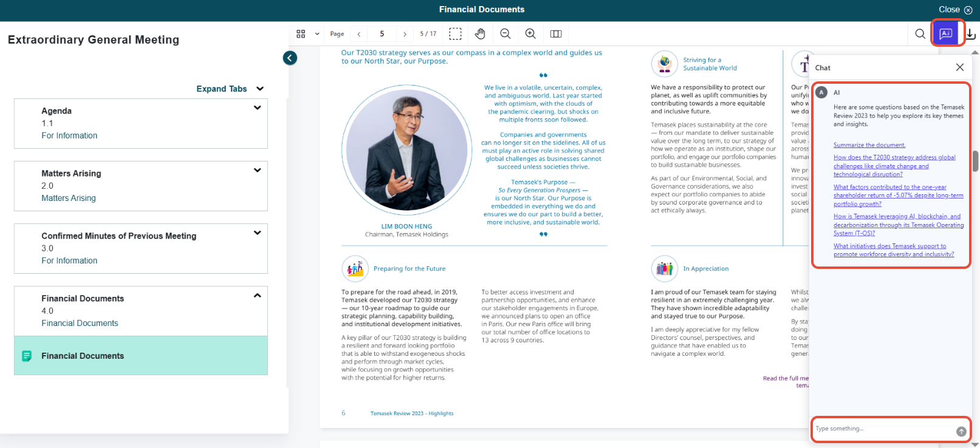Ask how T2030 strategy addresses global challenges

[894, 166]
